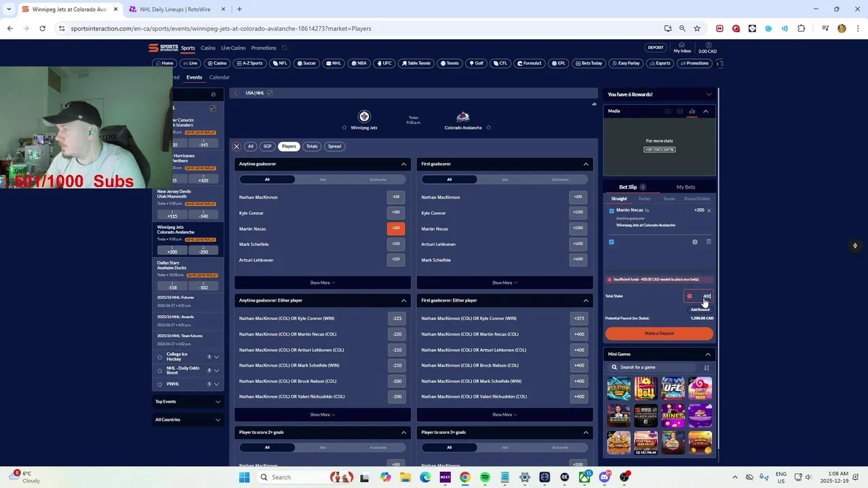Open the Mines mini game thumbnail
This screenshot has height=488, width=868.
(x=673, y=415)
